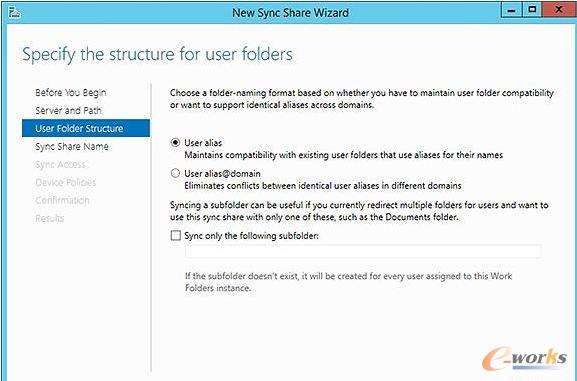This screenshot has height=381, width=577.
Task: Close the New Sync Share Wizard
Action: [x=559, y=10]
